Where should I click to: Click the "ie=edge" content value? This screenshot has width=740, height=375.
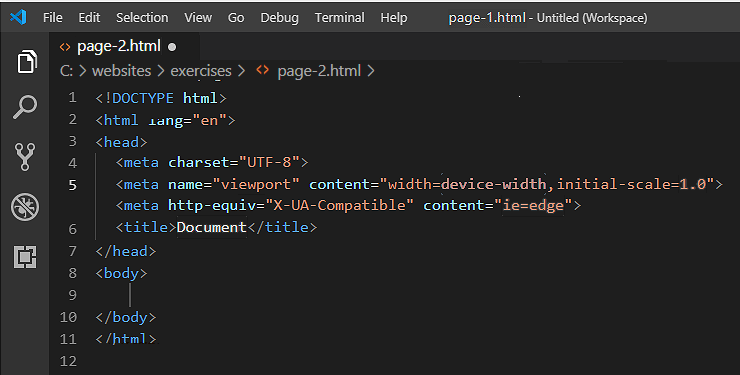533,205
